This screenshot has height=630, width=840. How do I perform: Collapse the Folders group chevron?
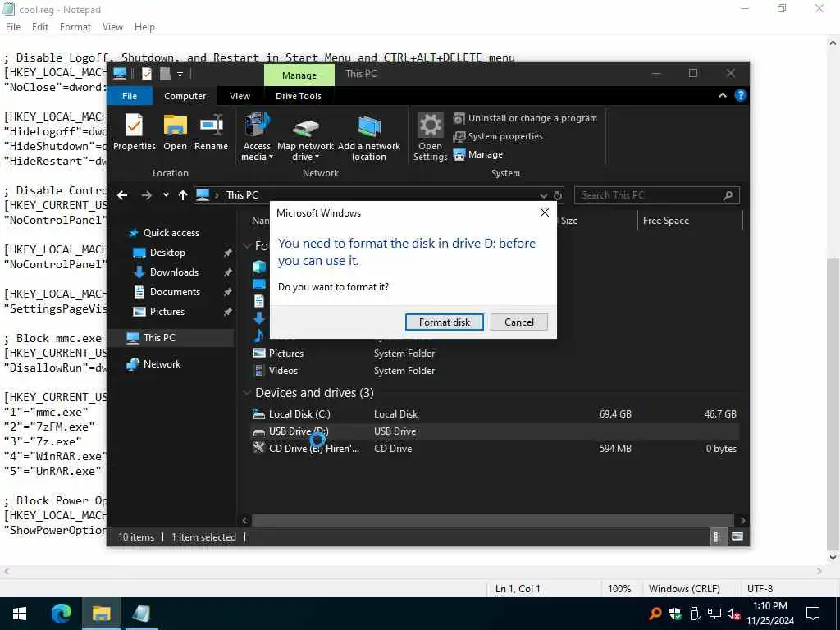(247, 246)
